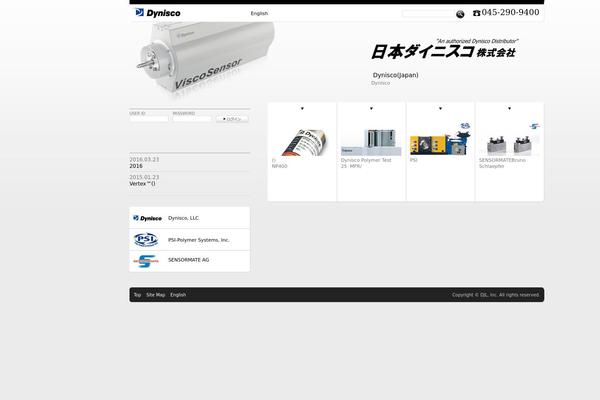Click the Dynisco Polymer Test caption text
Image resolution: width=600 pixels, height=400 pixels.
tap(366, 163)
